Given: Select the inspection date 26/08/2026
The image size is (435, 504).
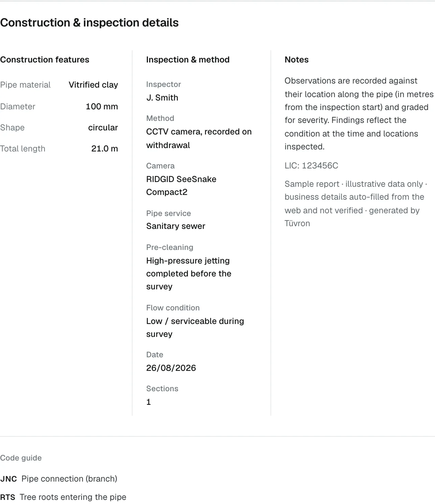Looking at the screenshot, I should (x=171, y=368).
